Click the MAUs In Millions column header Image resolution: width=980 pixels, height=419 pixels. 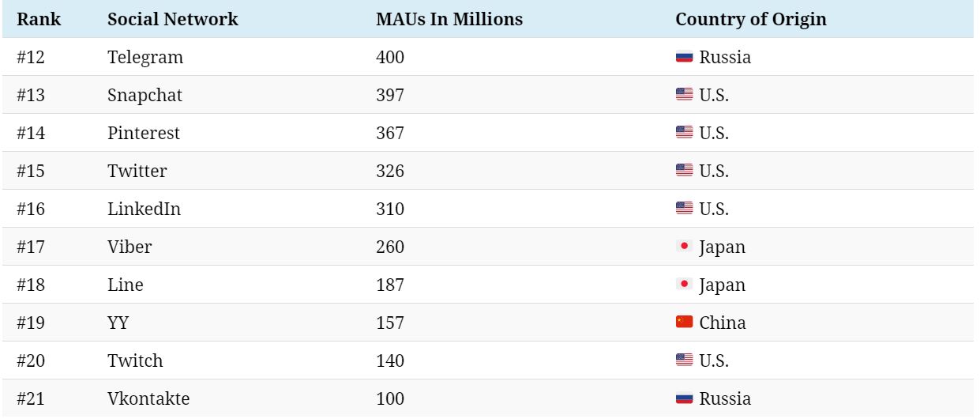(449, 19)
